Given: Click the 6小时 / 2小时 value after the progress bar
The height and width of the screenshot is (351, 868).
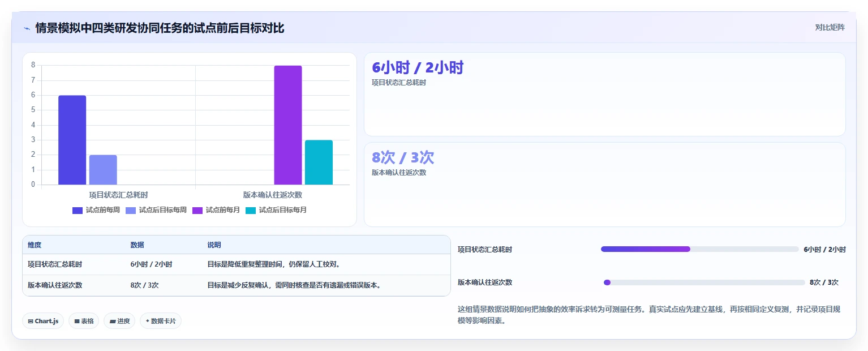Looking at the screenshot, I should [824, 250].
